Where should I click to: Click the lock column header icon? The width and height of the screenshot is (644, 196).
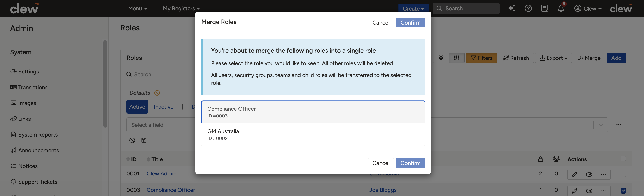(541, 159)
